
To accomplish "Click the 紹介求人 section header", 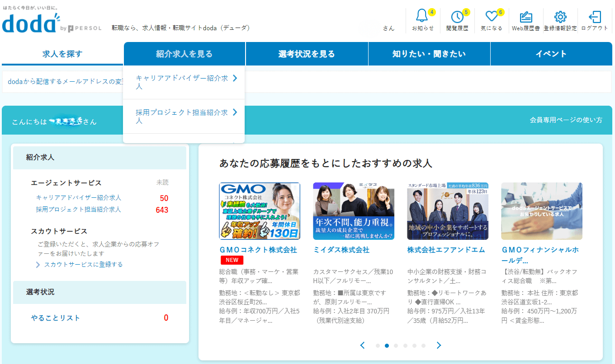I will click(x=99, y=158).
